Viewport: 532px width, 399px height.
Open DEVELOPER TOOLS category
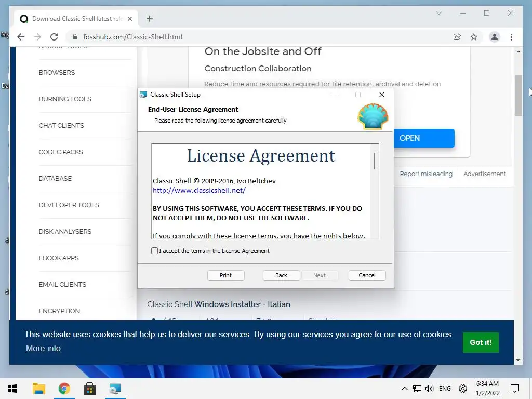[69, 205]
